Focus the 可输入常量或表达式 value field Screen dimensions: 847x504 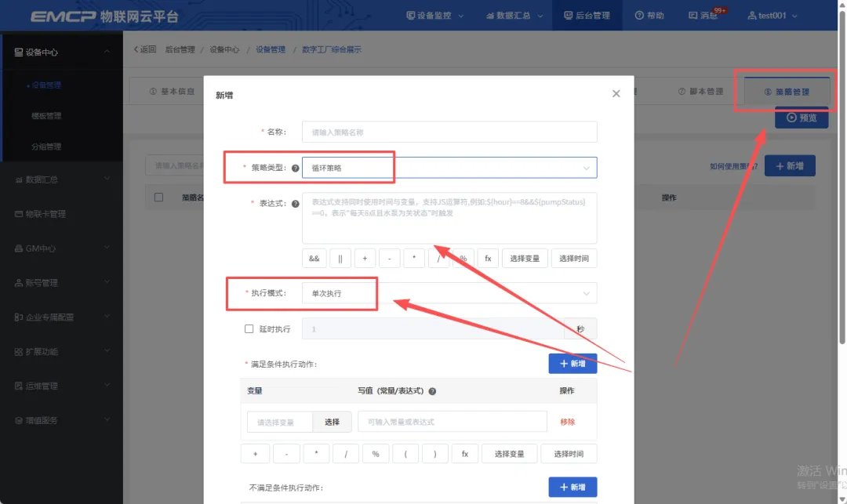[x=453, y=422]
